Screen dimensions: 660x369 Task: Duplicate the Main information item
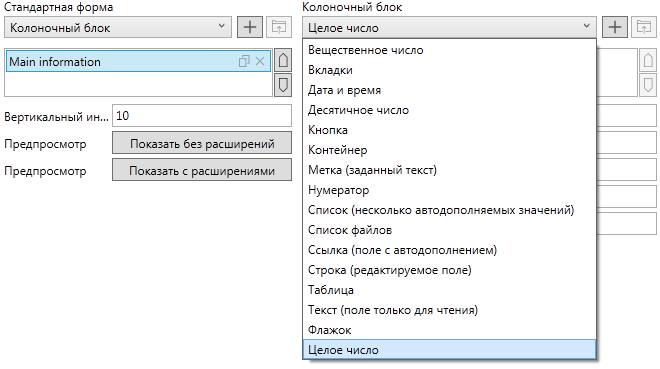click(x=244, y=61)
